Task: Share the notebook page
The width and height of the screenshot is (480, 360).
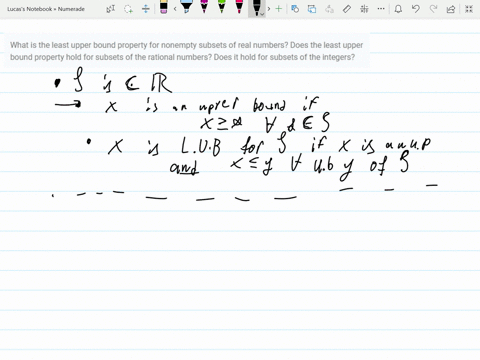Action: click(451, 9)
